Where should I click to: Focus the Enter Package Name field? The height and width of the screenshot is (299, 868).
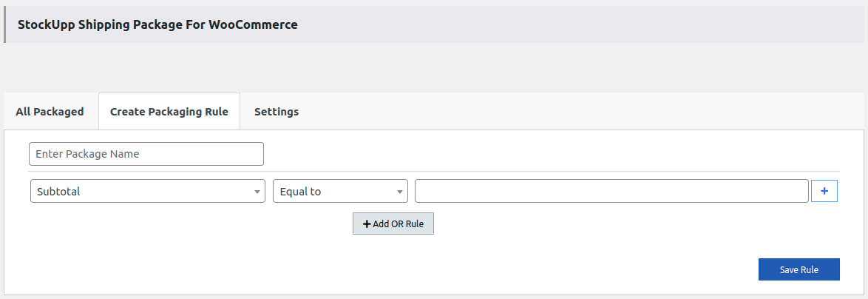coord(146,154)
